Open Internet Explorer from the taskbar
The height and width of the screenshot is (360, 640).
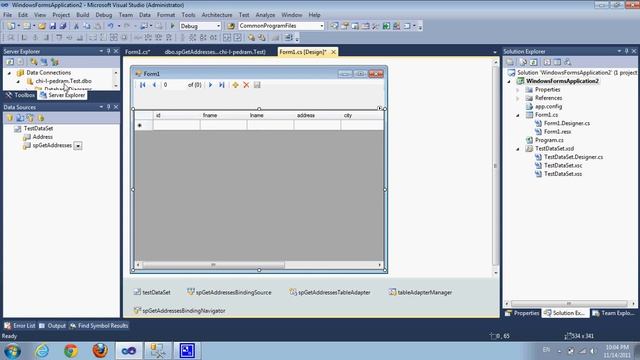click(x=42, y=351)
